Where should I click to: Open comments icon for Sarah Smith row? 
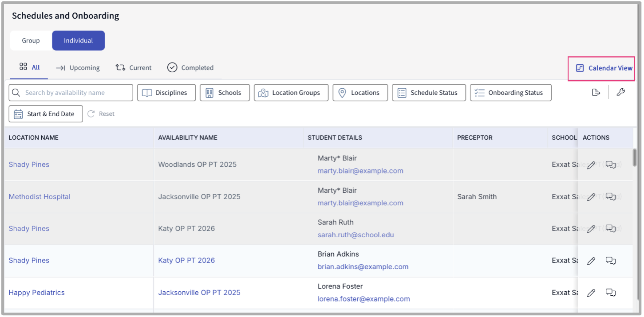[611, 197]
